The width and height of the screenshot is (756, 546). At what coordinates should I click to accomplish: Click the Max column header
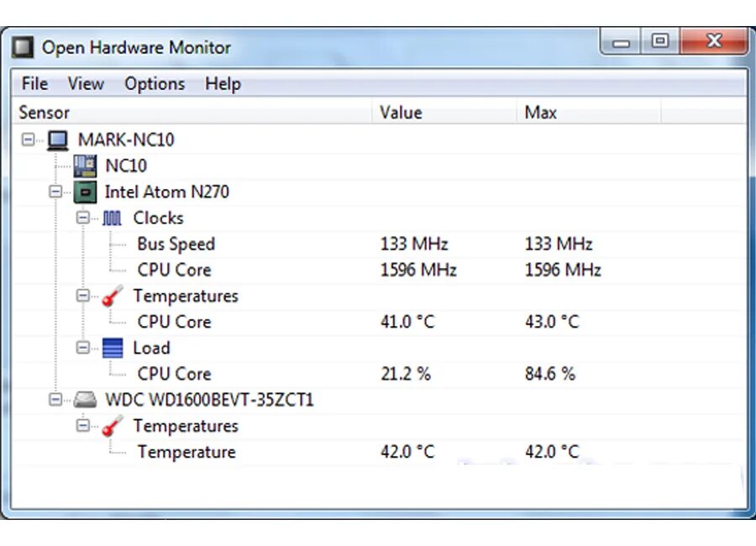588,113
